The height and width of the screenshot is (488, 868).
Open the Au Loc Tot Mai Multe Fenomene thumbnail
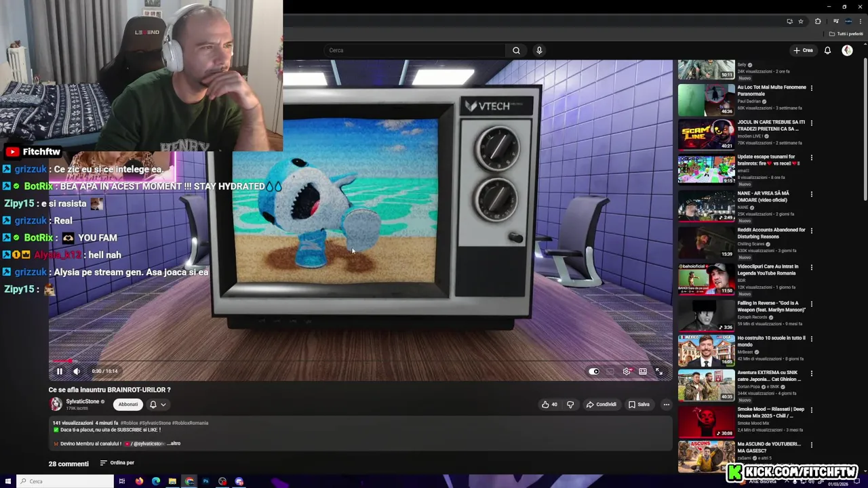[706, 100]
